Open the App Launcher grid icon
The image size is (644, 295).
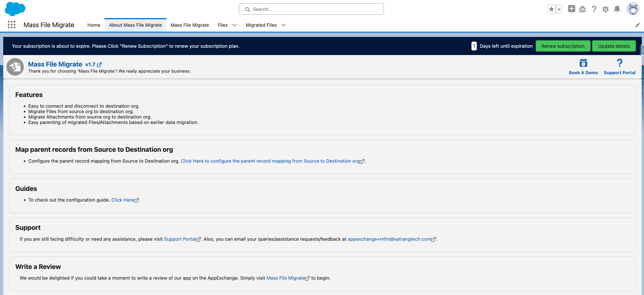pos(12,25)
